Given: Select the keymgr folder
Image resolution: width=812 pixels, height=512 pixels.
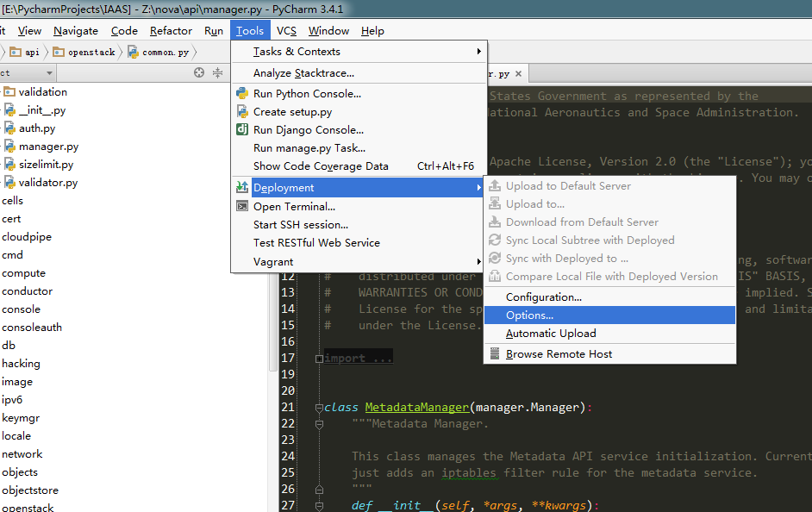Looking at the screenshot, I should (21, 418).
